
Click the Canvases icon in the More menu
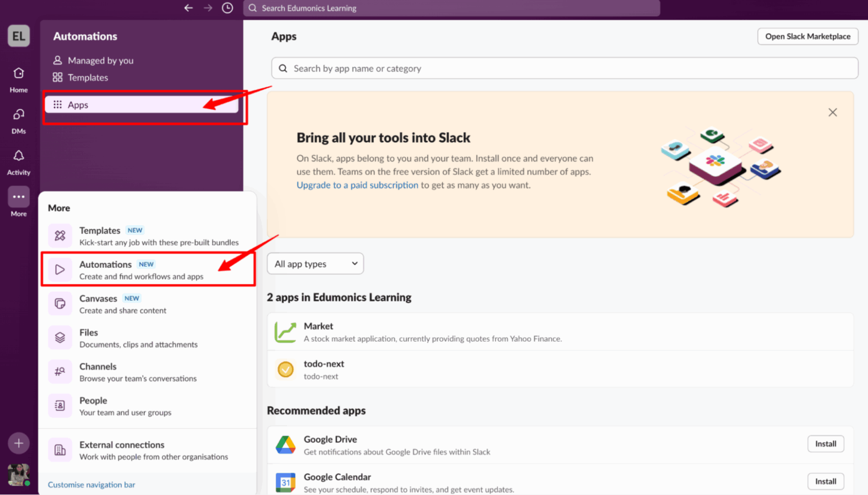point(60,304)
